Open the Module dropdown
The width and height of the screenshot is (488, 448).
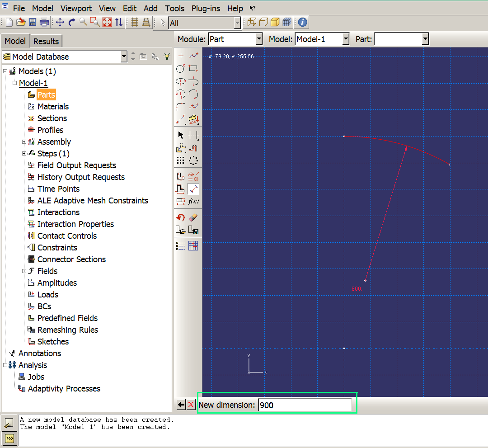[259, 39]
